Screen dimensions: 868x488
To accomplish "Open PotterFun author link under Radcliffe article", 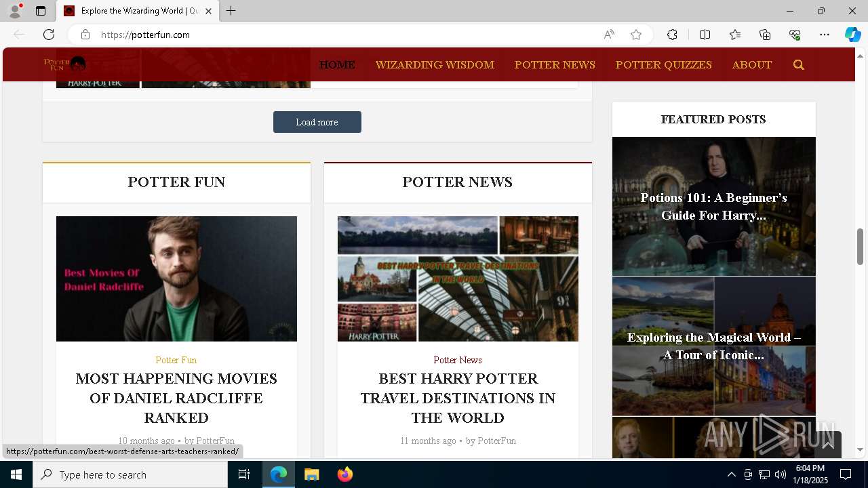I will coord(216,441).
